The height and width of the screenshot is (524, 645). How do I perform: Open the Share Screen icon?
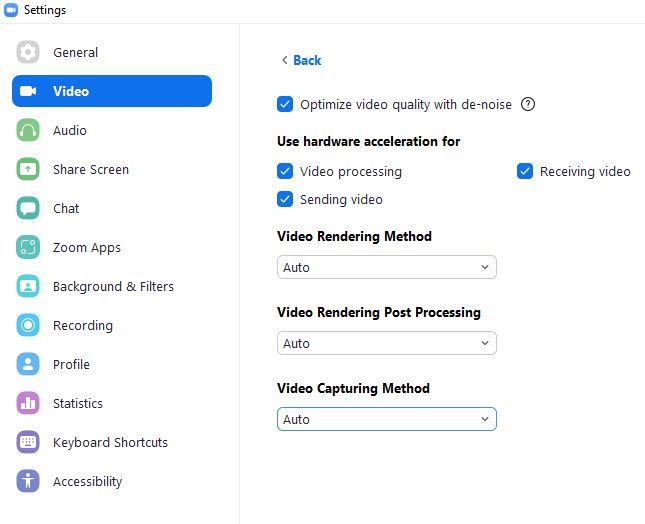pyautogui.click(x=28, y=169)
